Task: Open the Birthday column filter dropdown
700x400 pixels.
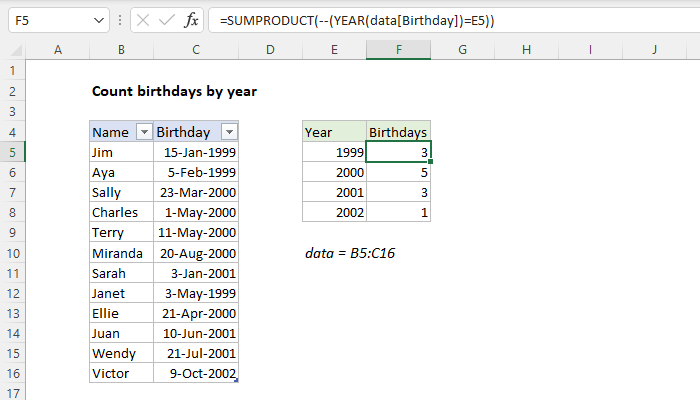Action: point(229,132)
